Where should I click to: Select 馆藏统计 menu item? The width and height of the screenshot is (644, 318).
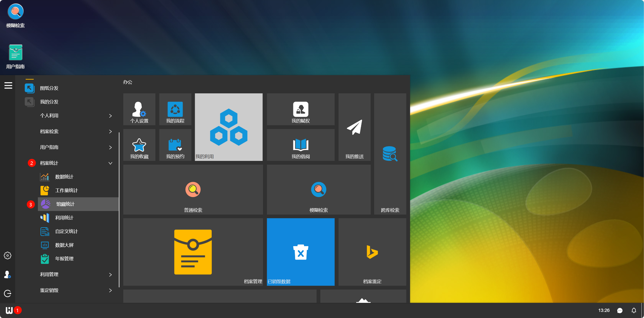click(65, 204)
